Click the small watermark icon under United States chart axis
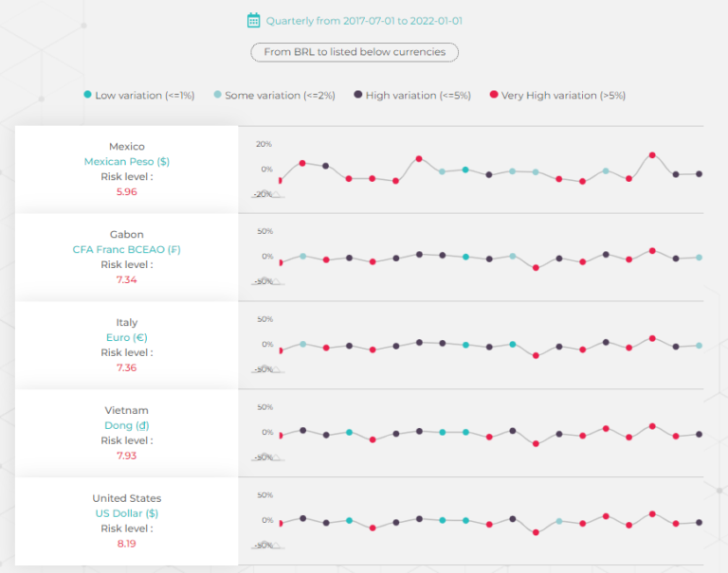 (x=264, y=545)
